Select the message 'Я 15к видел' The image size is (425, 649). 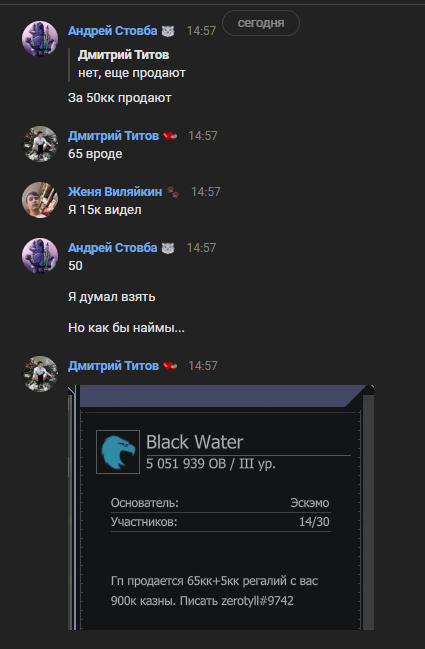[105, 210]
